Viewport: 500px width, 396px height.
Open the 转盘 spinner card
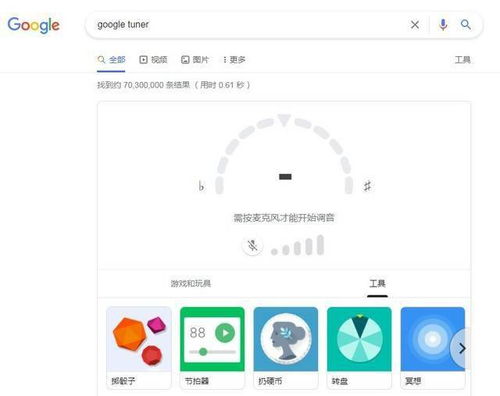(359, 348)
